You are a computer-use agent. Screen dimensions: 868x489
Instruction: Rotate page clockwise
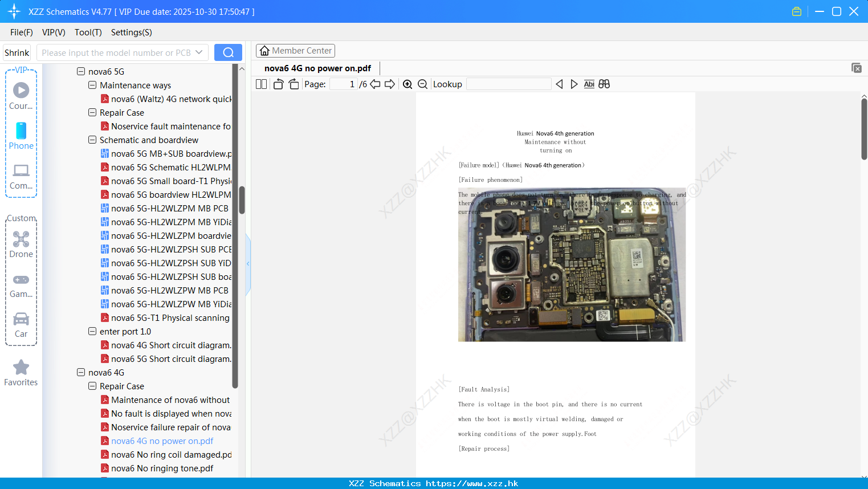coord(294,84)
